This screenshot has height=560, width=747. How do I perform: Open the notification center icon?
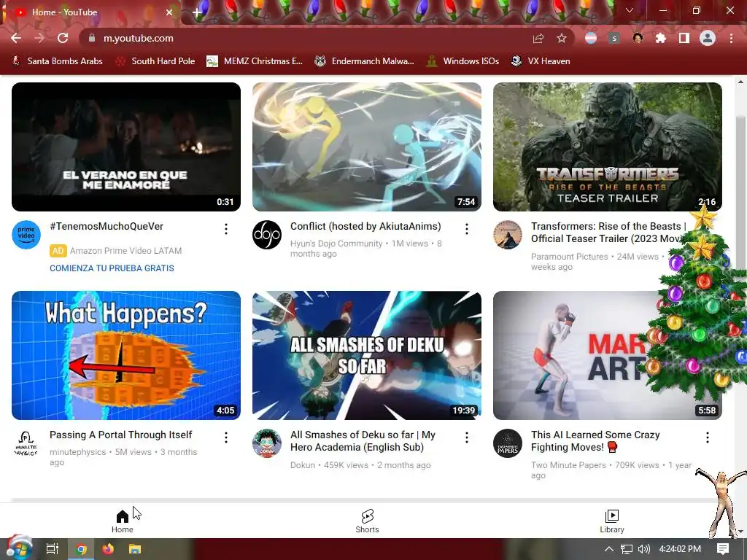[723, 549]
